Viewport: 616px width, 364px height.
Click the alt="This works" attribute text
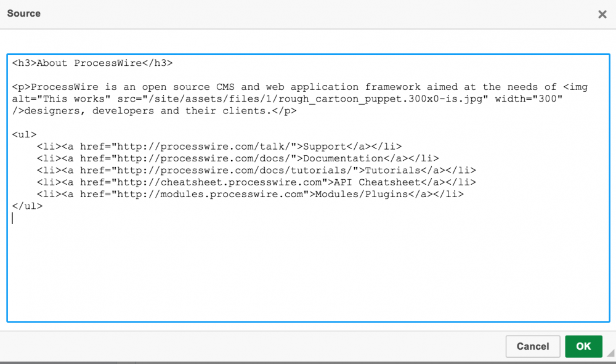61,99
